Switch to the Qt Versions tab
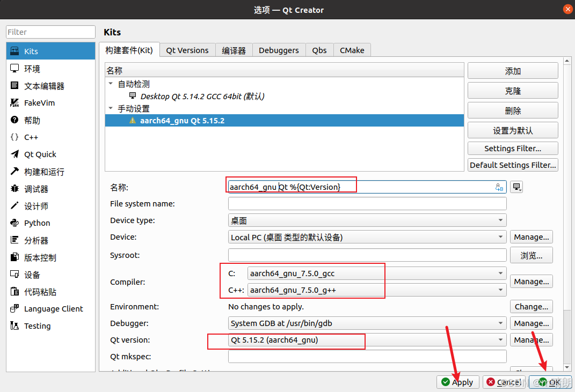575x392 pixels. point(187,50)
